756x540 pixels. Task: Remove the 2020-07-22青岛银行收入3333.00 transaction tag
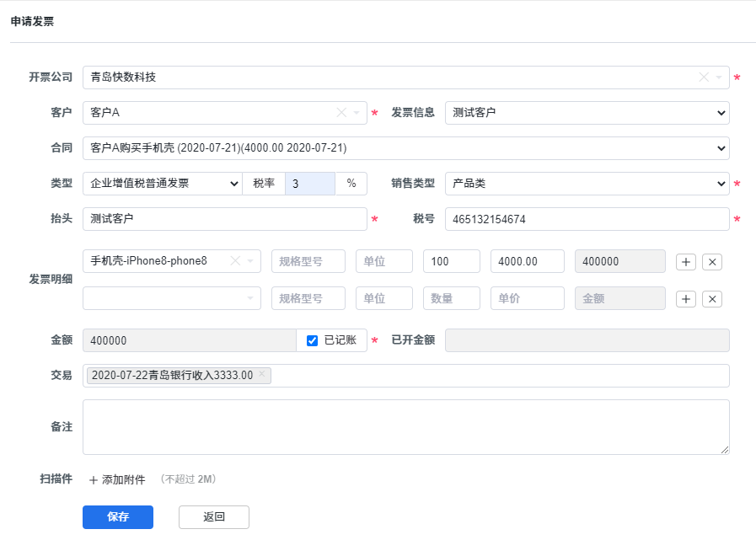click(262, 374)
